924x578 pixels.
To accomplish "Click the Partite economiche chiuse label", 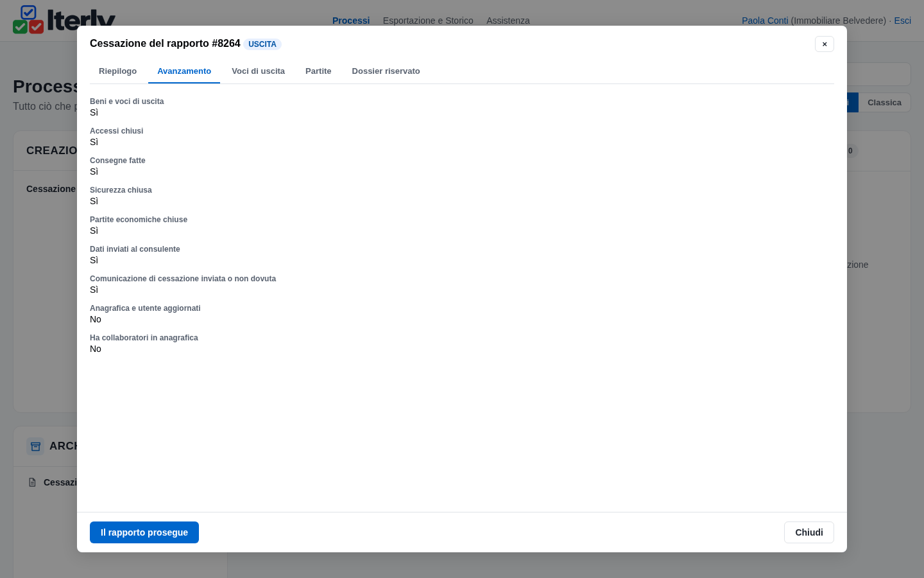I will tap(139, 220).
